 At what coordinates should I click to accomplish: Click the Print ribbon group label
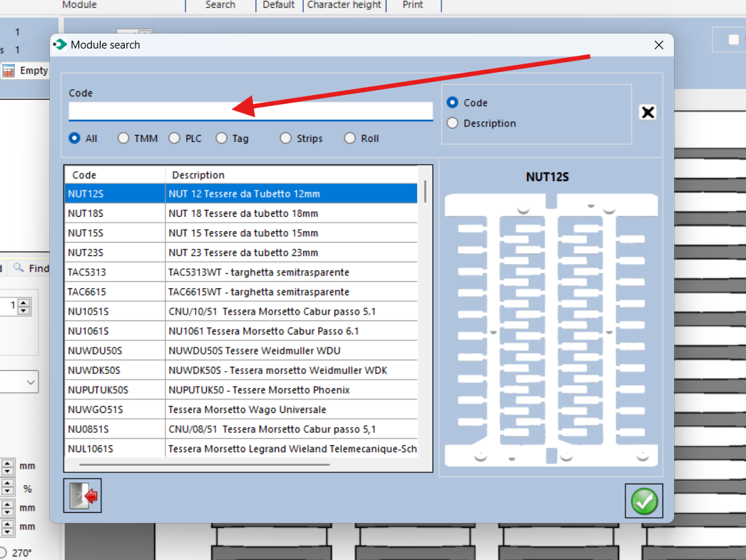(x=412, y=5)
